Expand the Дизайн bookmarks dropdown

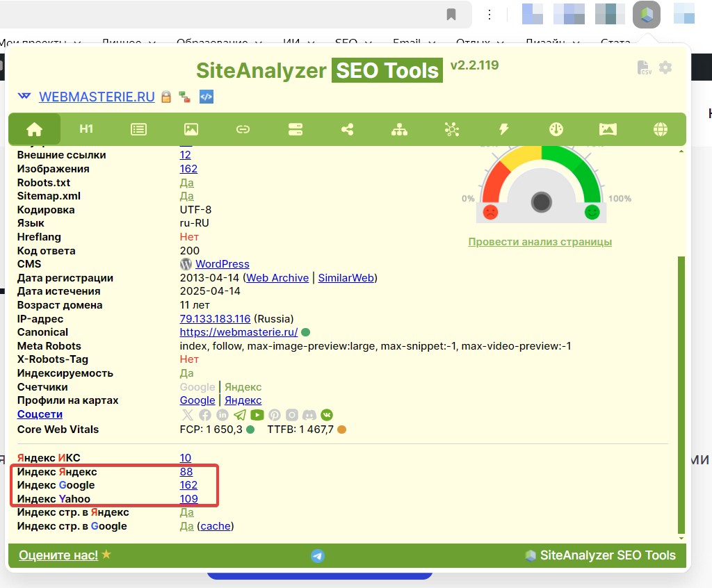[551, 42]
